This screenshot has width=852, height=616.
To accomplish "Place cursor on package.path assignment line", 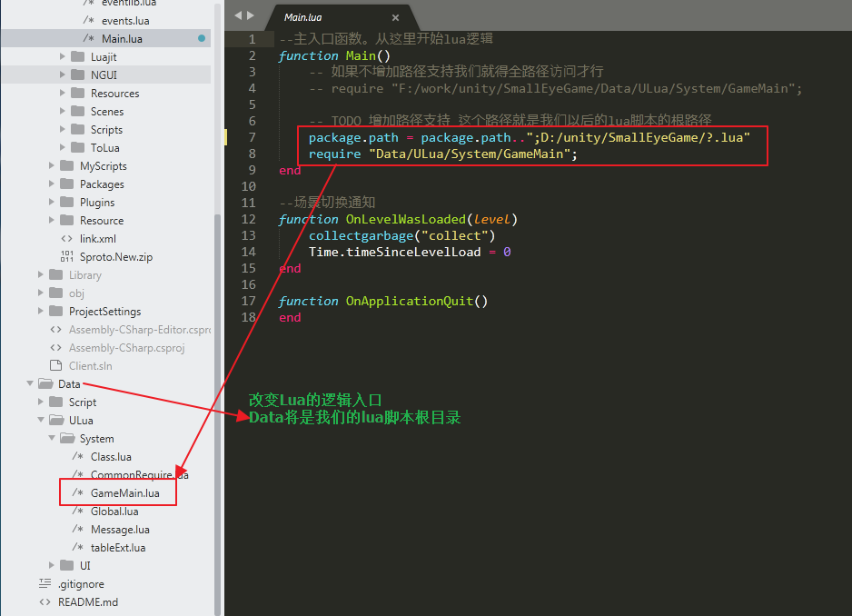I will point(530,137).
